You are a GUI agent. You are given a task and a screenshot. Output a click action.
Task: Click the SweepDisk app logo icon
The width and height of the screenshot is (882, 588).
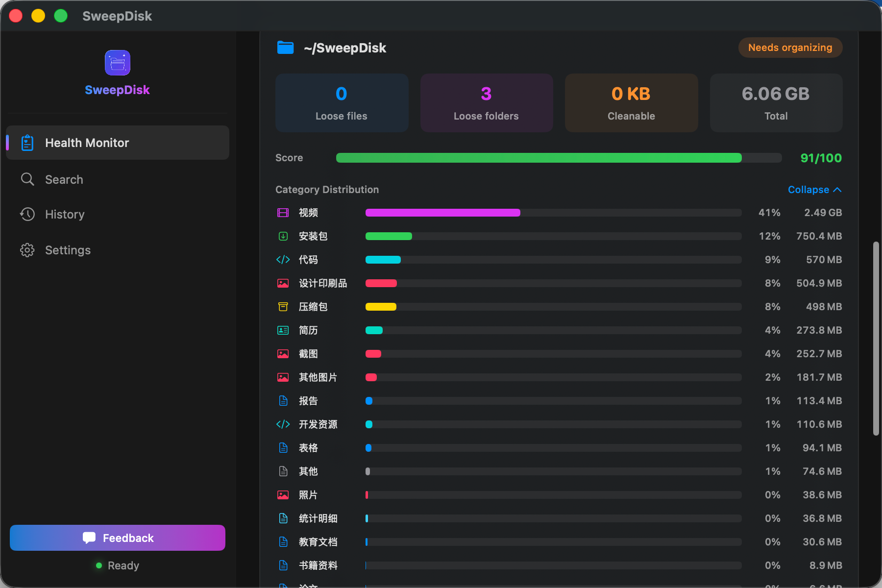[x=118, y=63]
